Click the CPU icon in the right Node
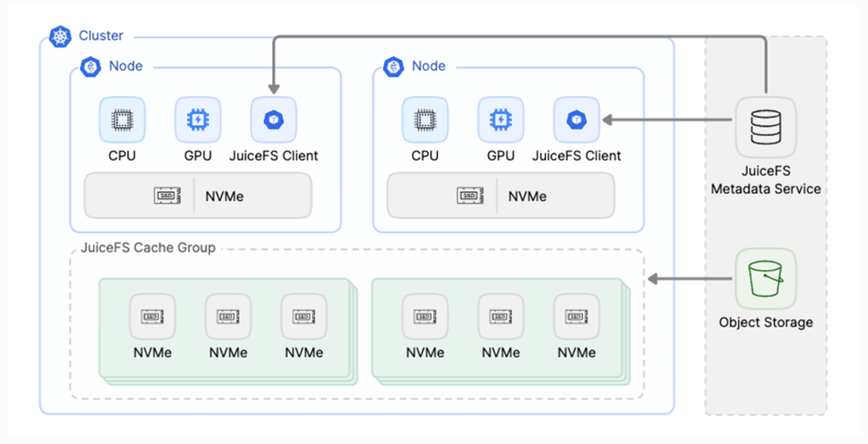868x444 pixels. tap(425, 120)
